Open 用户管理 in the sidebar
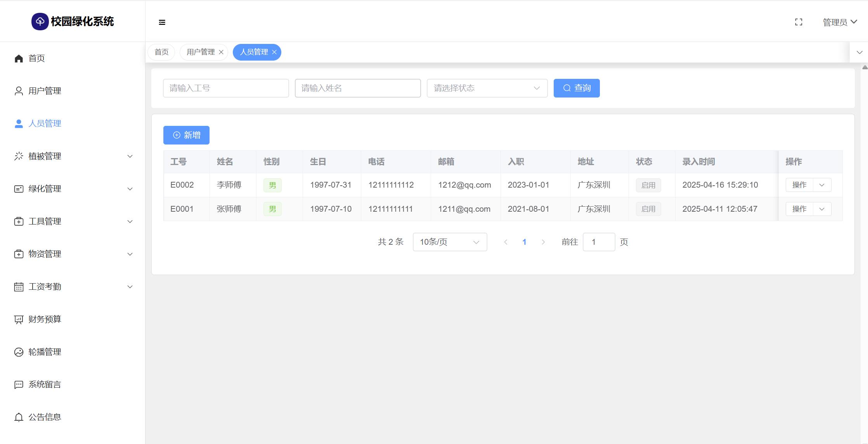 (45, 91)
